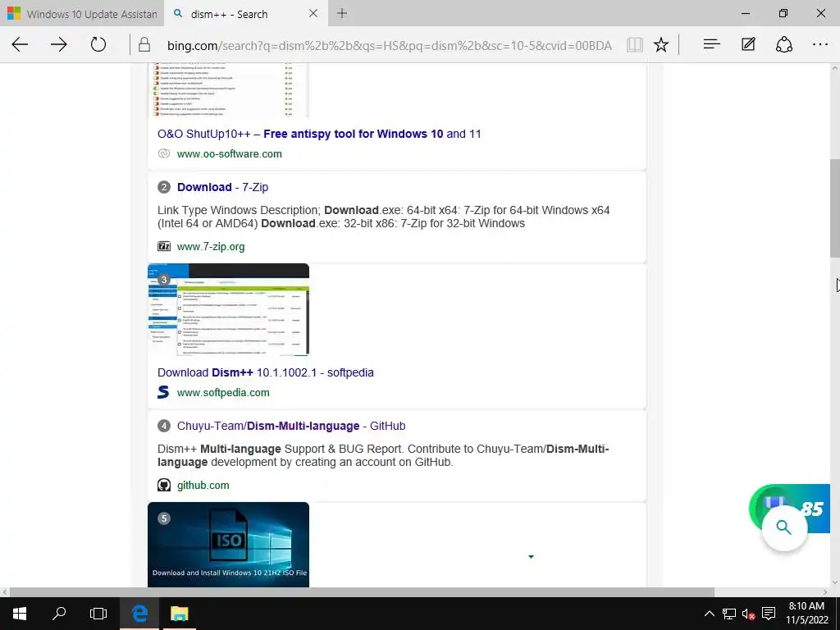The image size is (840, 630).
Task: Go forward to the next page
Action: [59, 45]
